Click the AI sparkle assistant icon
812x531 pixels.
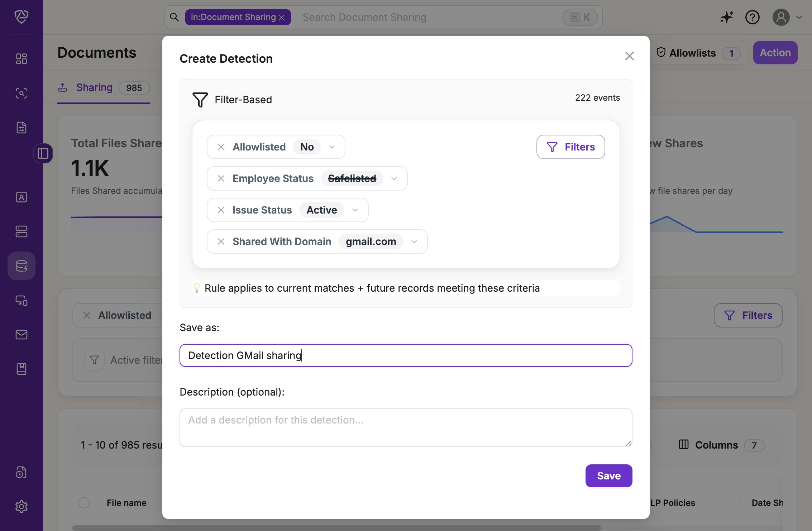coord(726,17)
